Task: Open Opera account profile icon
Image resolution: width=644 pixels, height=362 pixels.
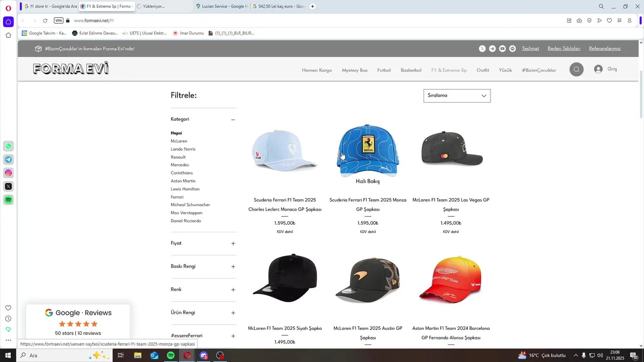Action: [x=629, y=21]
